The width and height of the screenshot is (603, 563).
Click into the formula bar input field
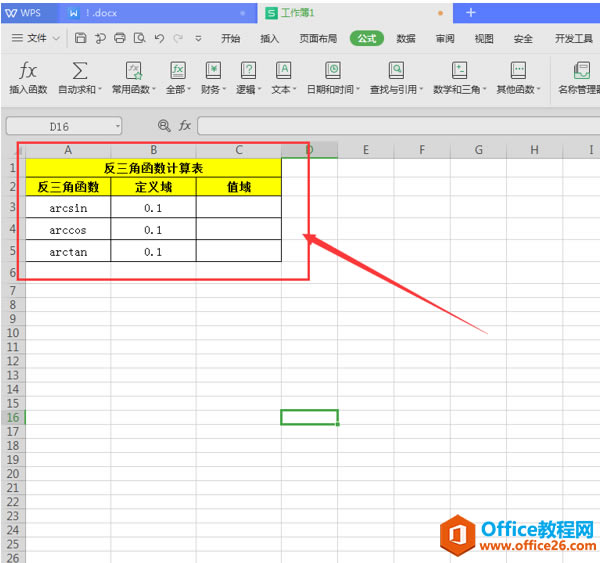coord(398,126)
